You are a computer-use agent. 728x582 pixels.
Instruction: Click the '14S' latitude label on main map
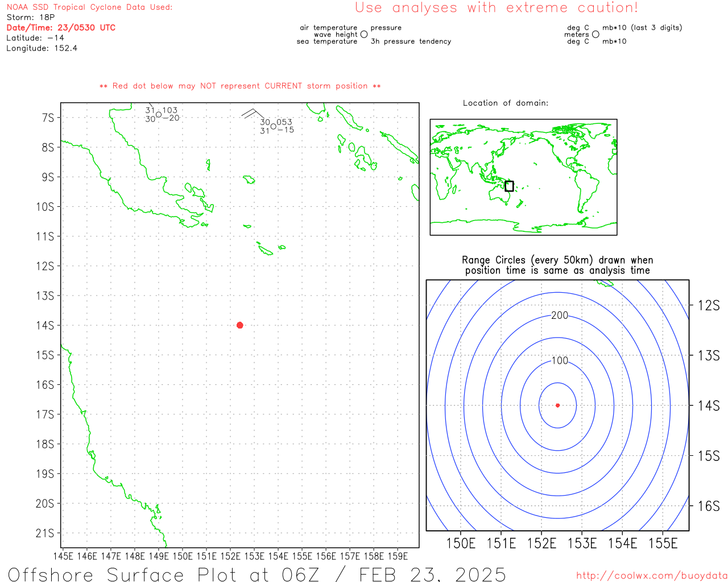[45, 325]
